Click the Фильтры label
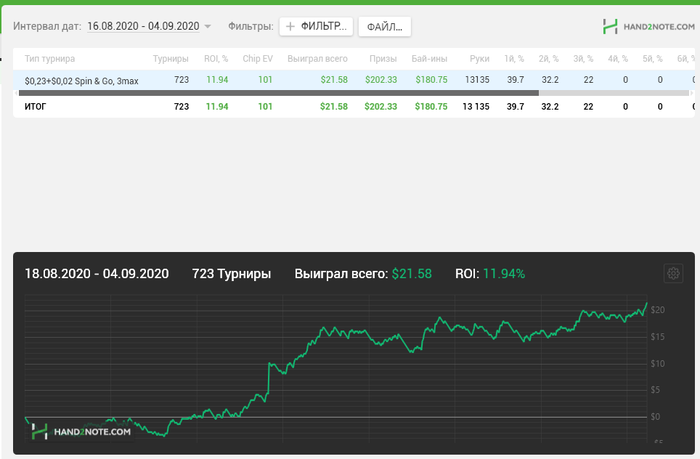 (x=250, y=26)
